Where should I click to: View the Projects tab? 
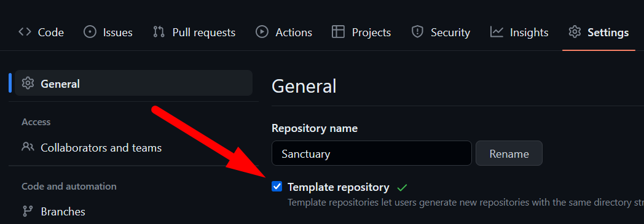coord(361,33)
